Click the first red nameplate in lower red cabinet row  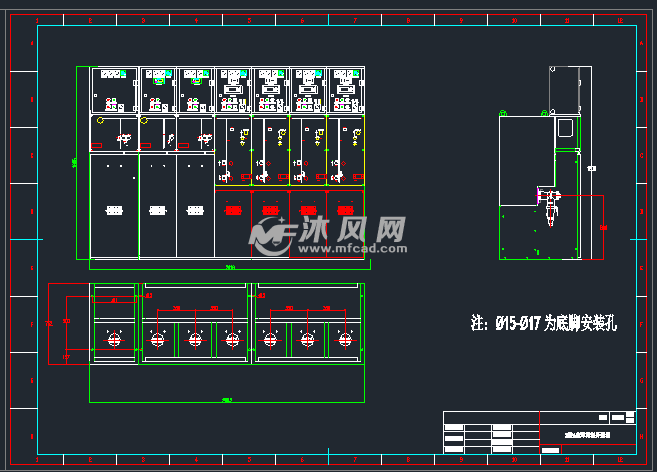coord(233,210)
